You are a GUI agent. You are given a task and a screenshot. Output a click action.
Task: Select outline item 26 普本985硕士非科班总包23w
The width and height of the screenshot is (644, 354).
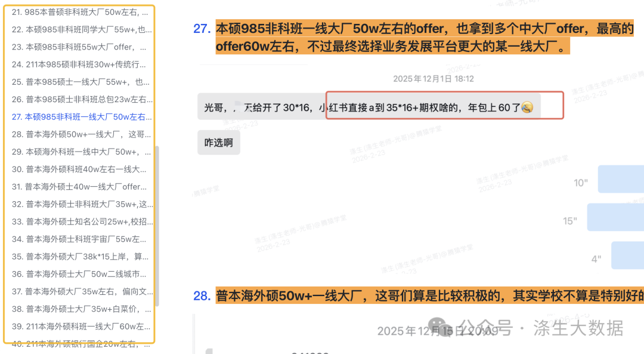pyautogui.click(x=82, y=100)
